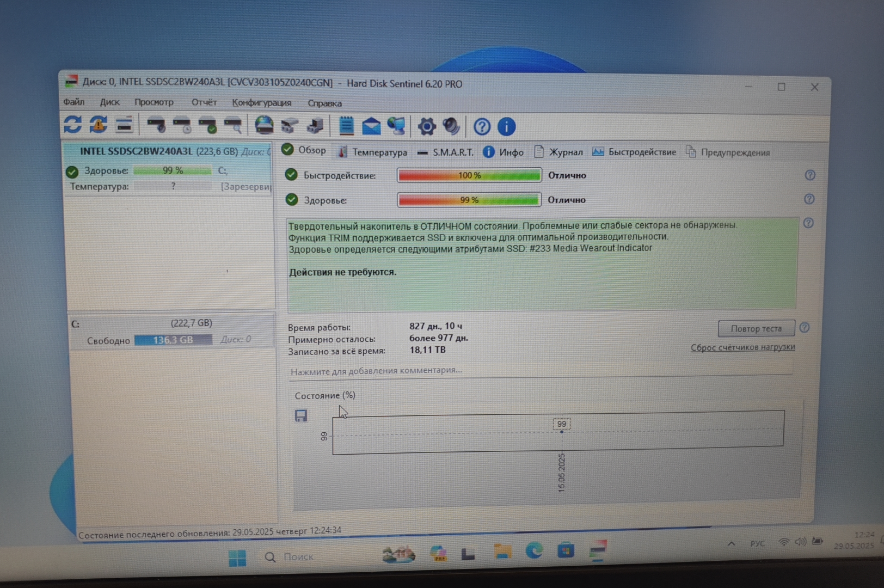
Task: Click the comment field Нажмите для добавления комментария
Action: click(x=540, y=371)
